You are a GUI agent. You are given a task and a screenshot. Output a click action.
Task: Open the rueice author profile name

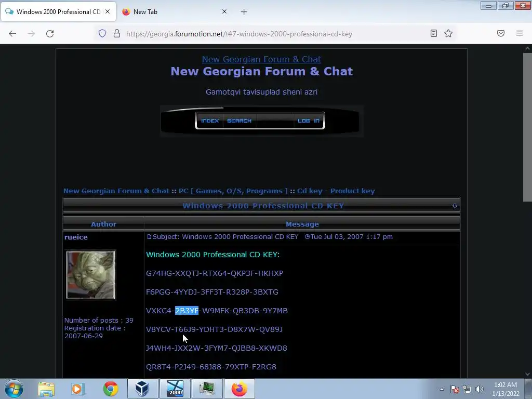coord(76,237)
